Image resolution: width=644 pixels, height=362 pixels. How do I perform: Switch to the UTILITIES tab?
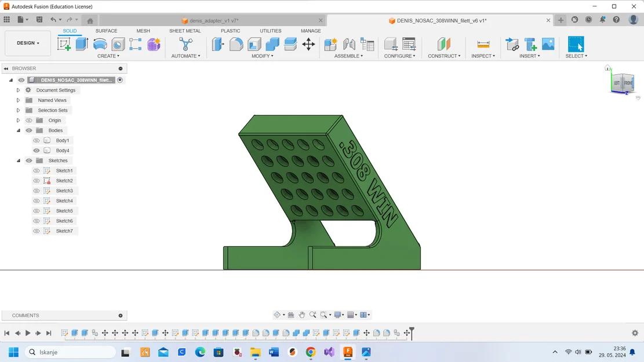click(x=271, y=31)
